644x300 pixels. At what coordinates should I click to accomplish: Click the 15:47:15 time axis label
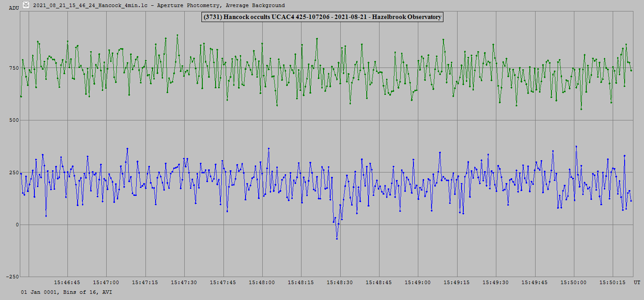(145, 282)
